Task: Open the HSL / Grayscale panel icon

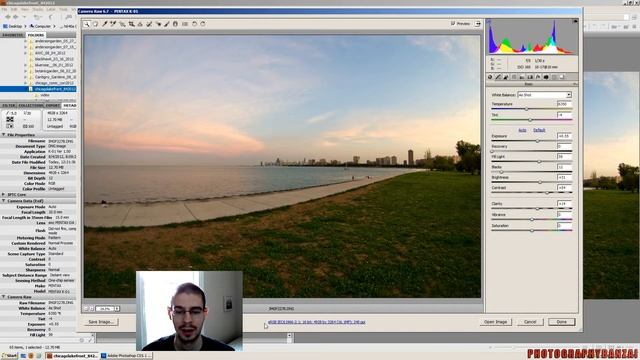Action: 514,77
